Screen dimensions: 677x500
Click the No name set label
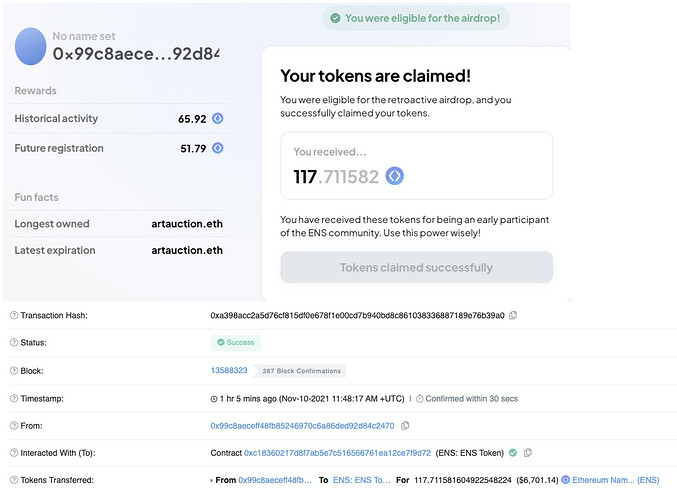[84, 36]
